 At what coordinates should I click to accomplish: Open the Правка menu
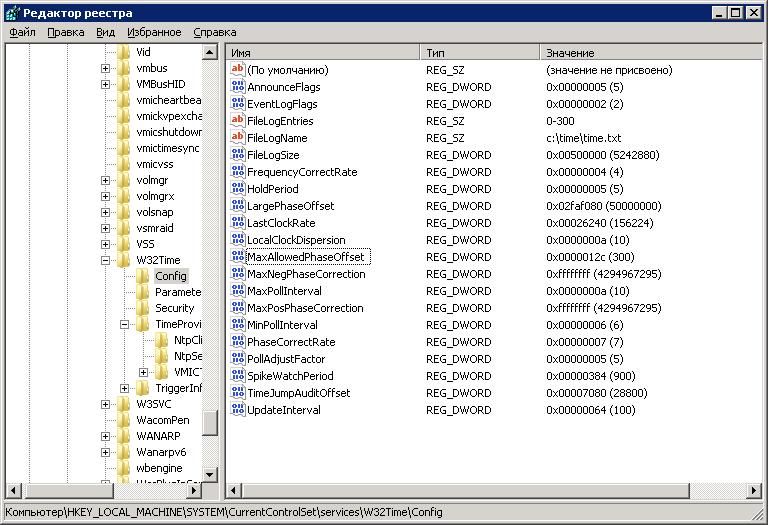(x=66, y=32)
